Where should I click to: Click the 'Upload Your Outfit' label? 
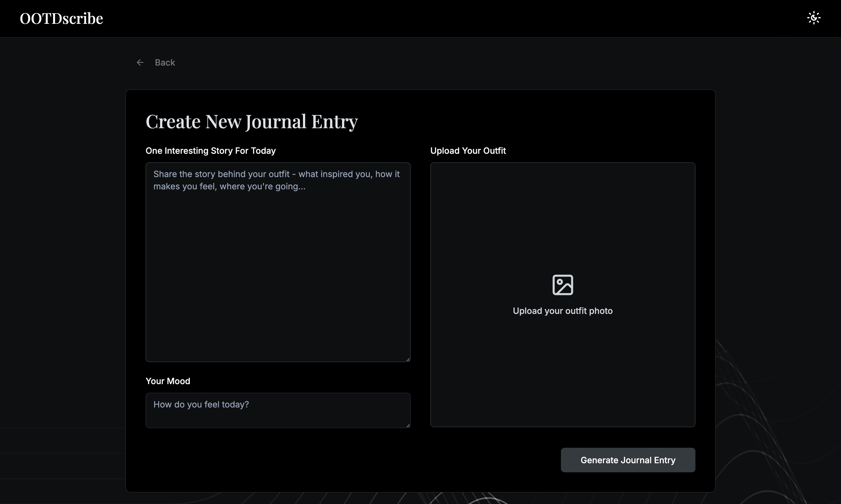coord(468,151)
